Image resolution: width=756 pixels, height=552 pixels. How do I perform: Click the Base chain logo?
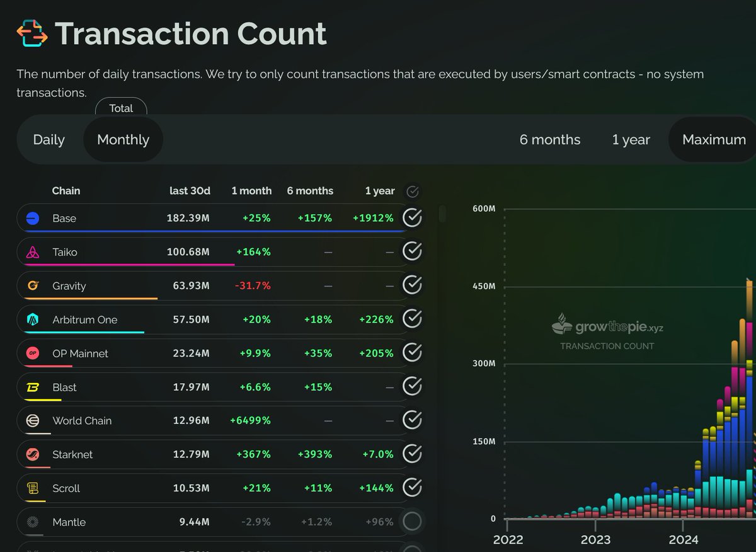point(33,218)
